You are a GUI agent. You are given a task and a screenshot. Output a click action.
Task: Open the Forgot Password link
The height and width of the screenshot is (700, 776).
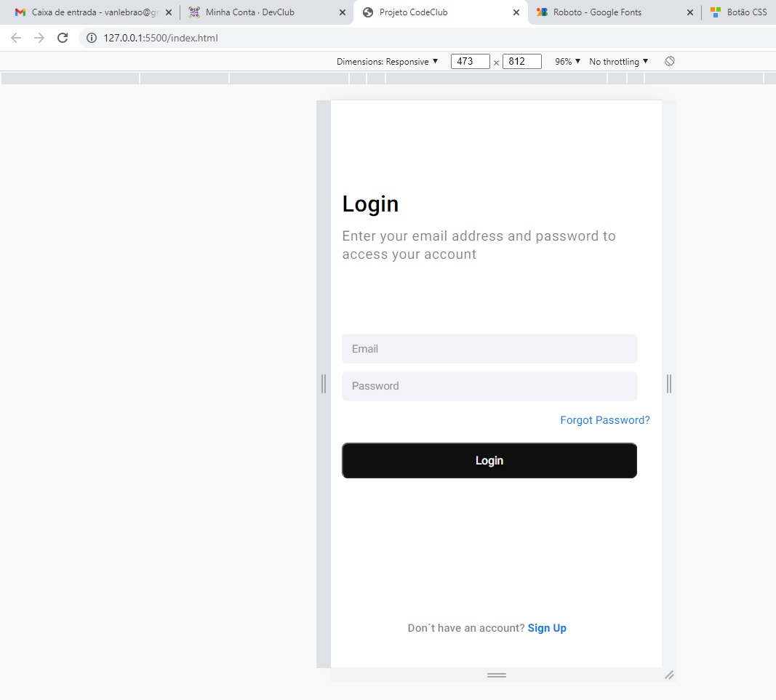click(x=604, y=420)
